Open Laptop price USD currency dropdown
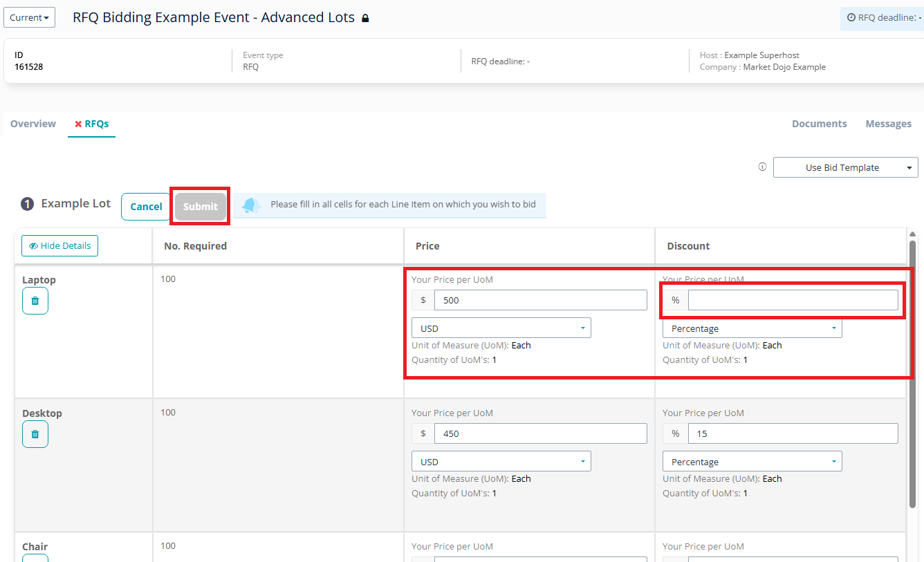924x562 pixels. pyautogui.click(x=501, y=328)
